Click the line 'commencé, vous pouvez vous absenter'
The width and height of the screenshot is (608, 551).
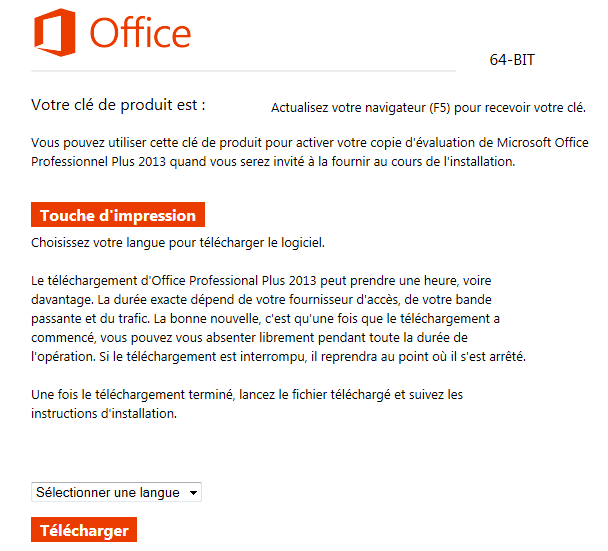[265, 337]
